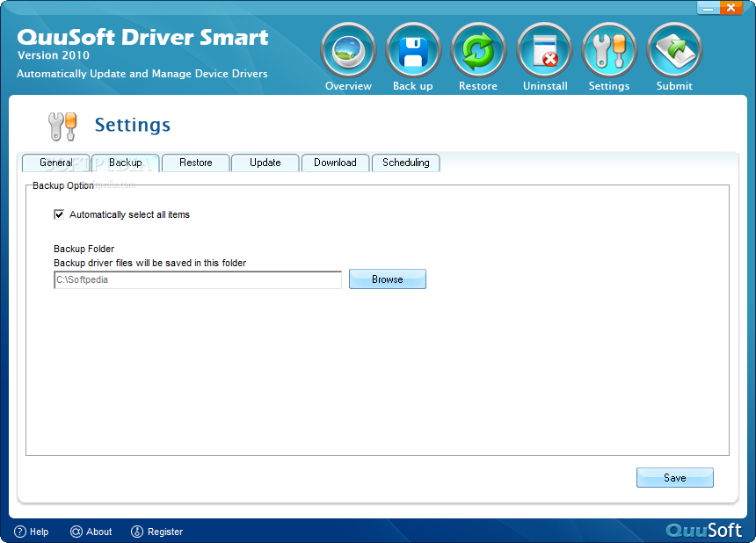756x543 pixels.
Task: Click the Register icon in footer
Action: (x=137, y=532)
